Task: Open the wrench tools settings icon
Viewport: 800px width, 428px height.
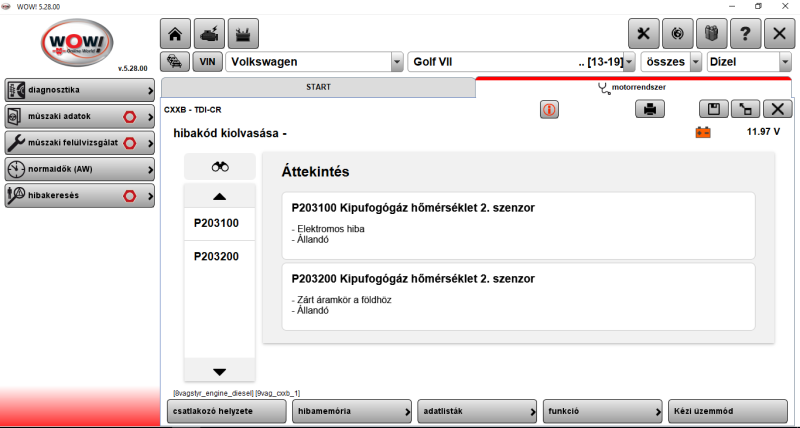Action: 643,33
